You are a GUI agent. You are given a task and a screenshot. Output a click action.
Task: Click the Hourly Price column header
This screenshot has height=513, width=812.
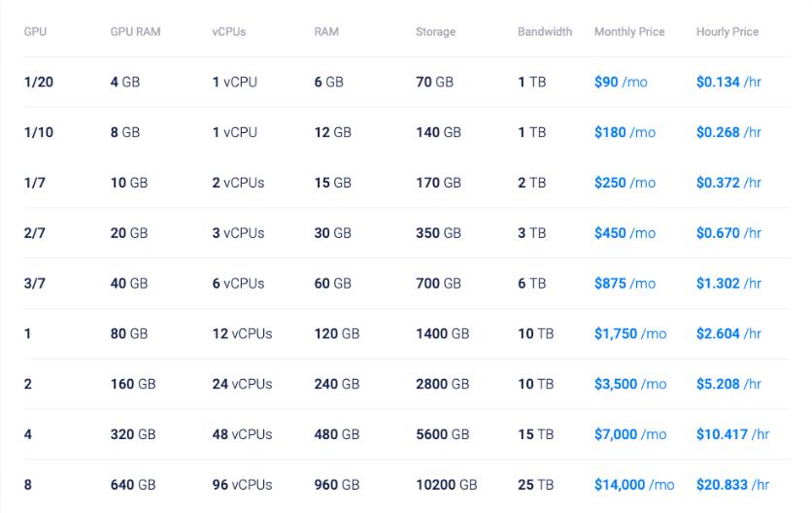[727, 32]
